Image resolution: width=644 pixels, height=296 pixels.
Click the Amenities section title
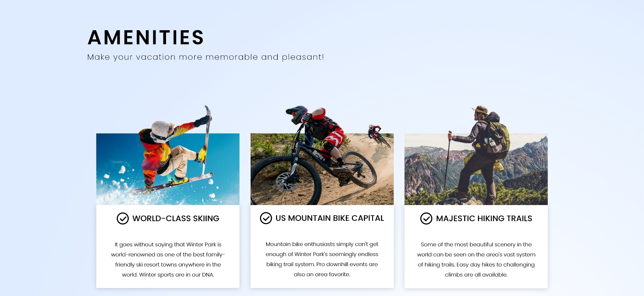146,37
